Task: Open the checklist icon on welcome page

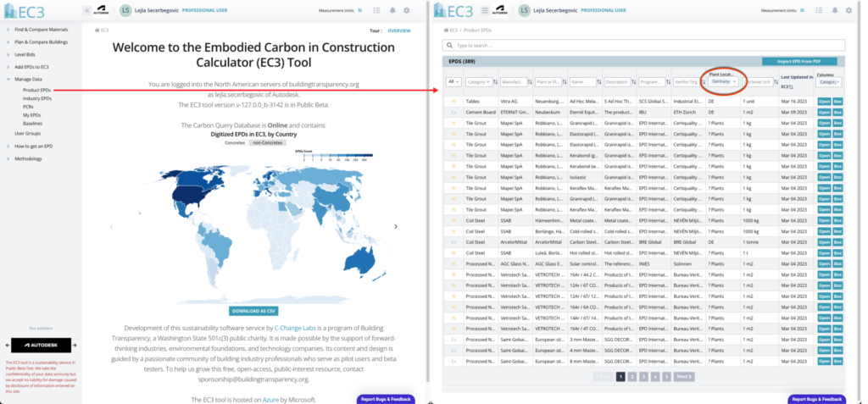Action: tap(377, 10)
